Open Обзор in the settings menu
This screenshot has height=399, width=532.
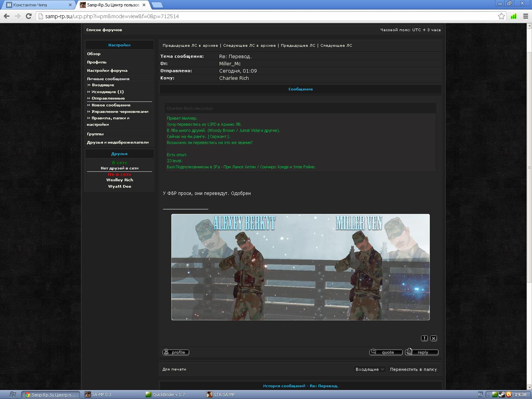pos(94,54)
